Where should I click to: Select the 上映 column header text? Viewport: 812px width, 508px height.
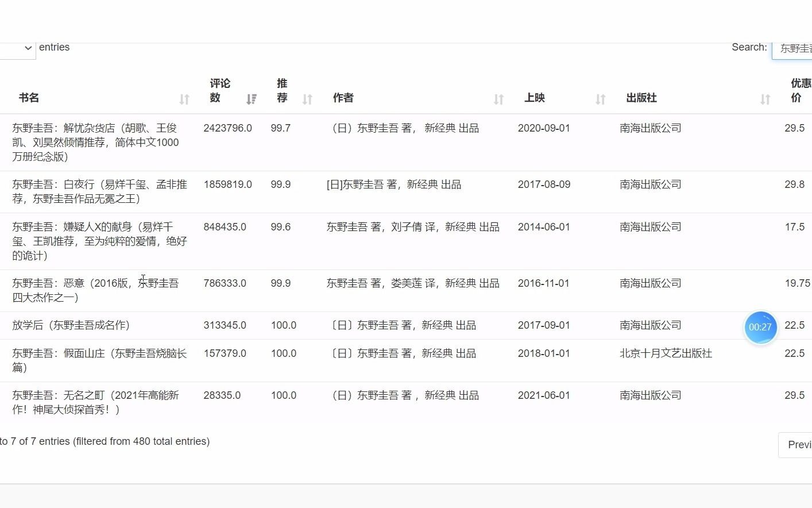tap(535, 98)
